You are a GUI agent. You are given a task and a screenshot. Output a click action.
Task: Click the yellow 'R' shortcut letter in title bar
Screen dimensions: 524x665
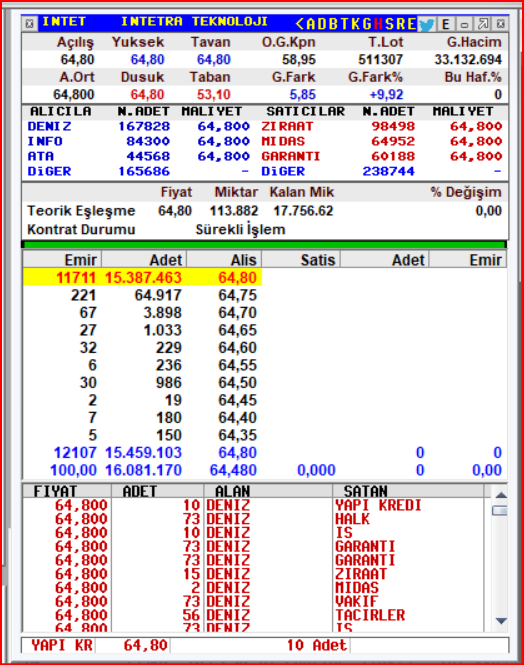[400, 24]
